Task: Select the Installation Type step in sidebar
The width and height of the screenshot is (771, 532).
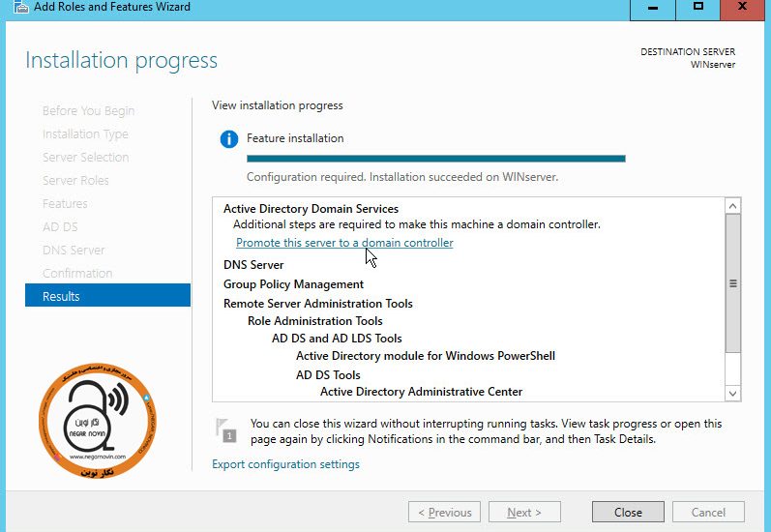Action: pos(85,134)
